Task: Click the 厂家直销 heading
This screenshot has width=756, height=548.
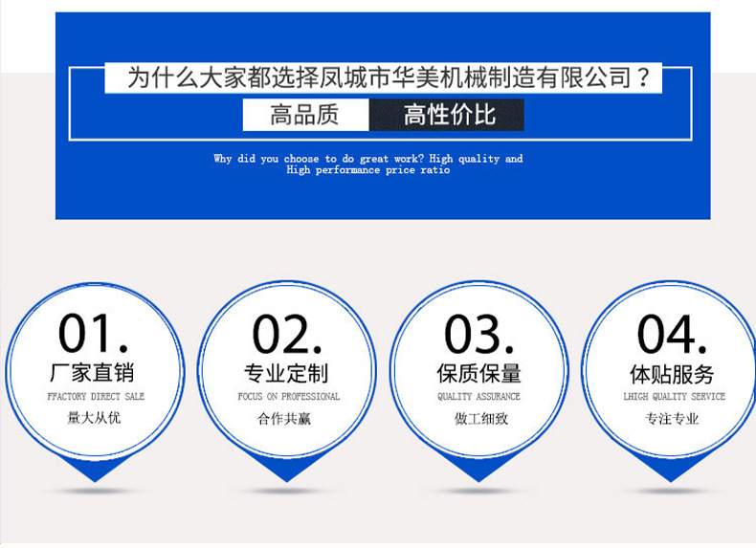Action: 92,373
